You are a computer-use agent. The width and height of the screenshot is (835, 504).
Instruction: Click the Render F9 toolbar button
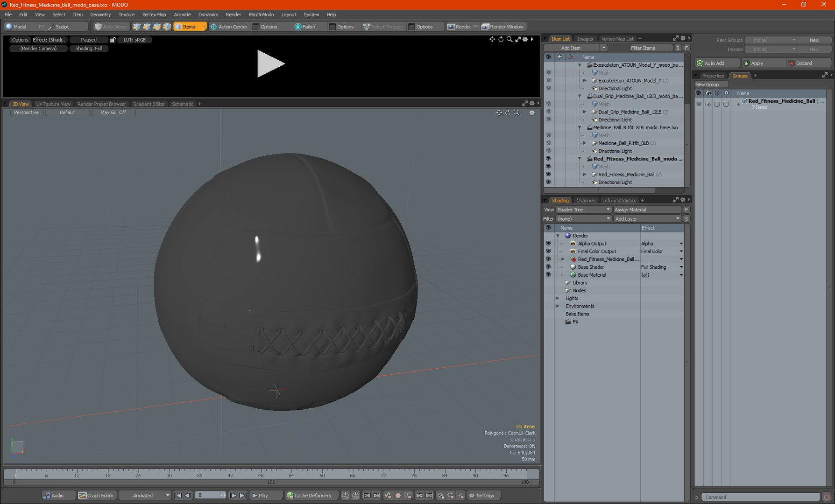pyautogui.click(x=463, y=27)
